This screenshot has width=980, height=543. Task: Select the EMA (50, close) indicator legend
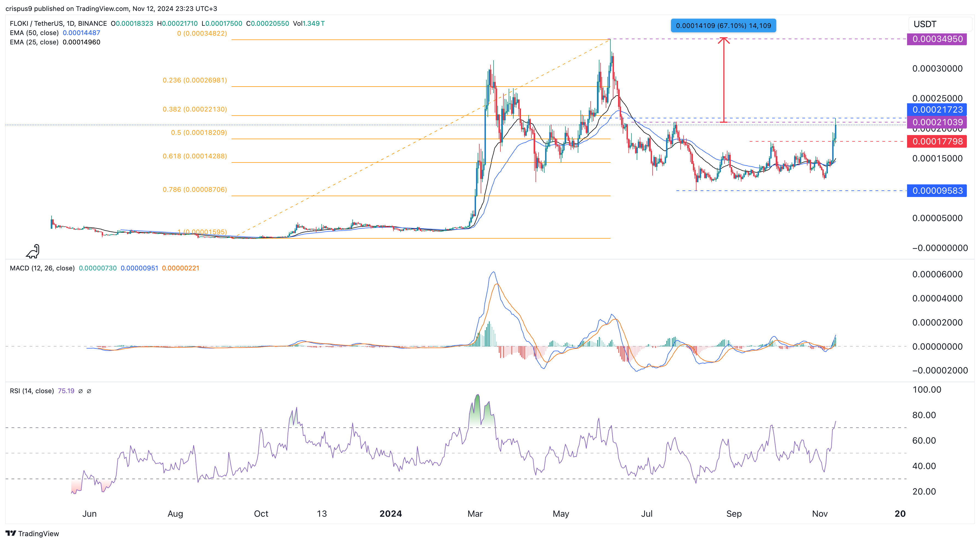(x=34, y=33)
